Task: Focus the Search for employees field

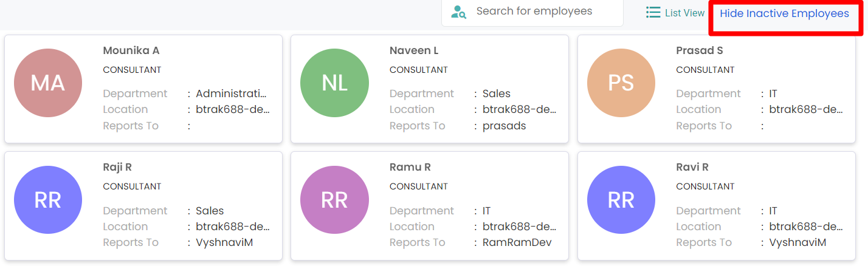Action: click(532, 12)
